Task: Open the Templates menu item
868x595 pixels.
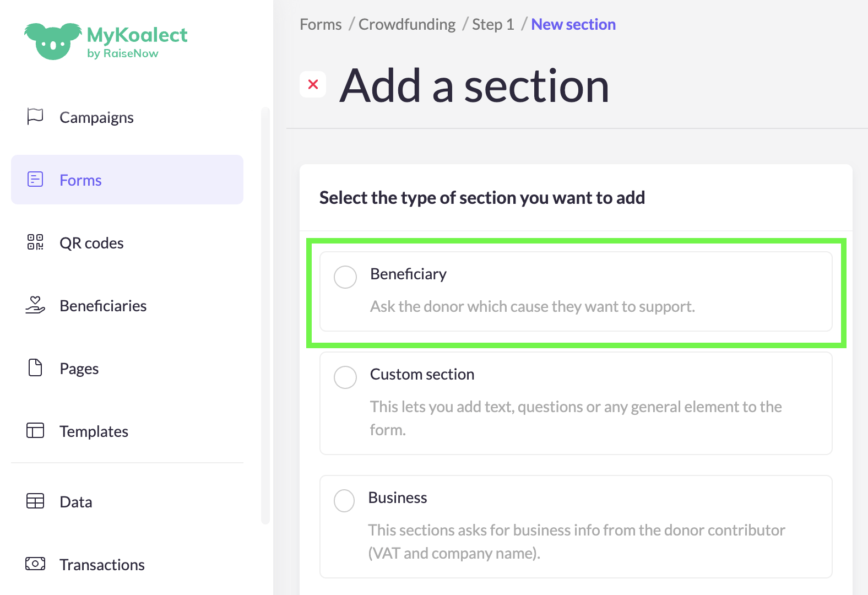Action: coord(94,431)
